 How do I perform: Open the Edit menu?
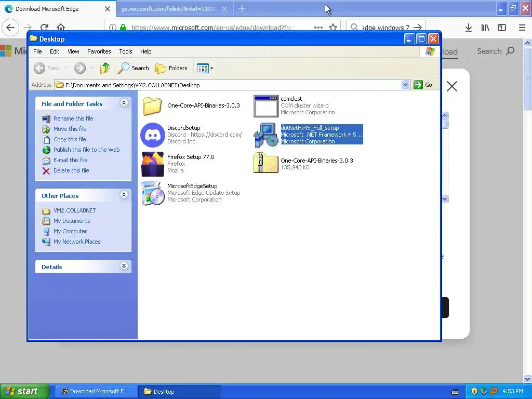tap(55, 51)
